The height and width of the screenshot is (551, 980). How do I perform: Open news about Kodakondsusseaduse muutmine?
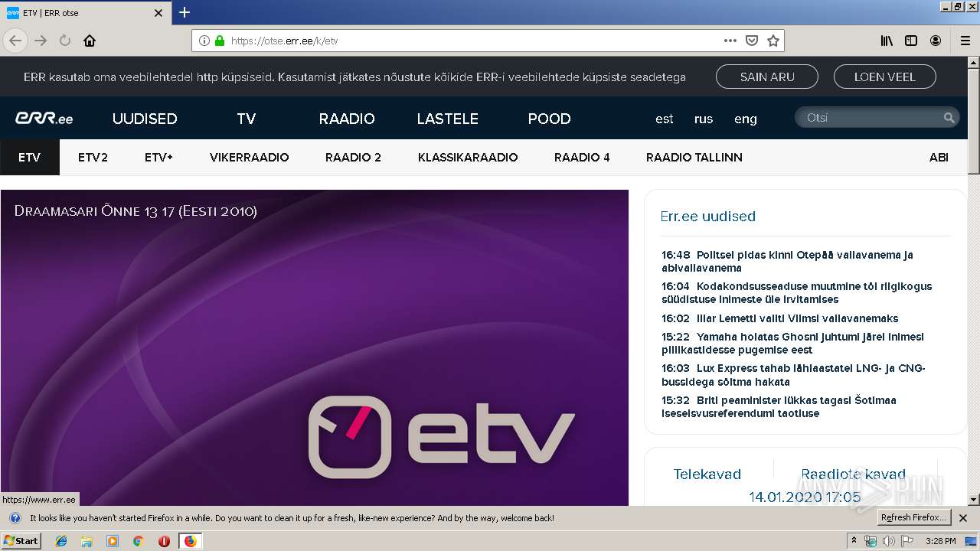pyautogui.click(x=796, y=292)
